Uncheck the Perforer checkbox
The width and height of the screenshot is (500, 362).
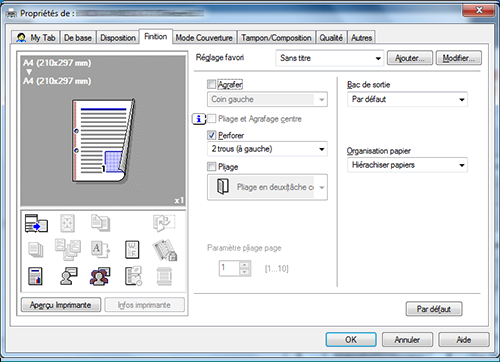click(x=211, y=135)
